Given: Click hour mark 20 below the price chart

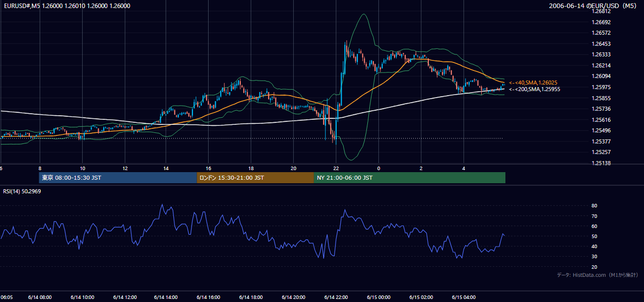Looking at the screenshot, I should 294,168.
